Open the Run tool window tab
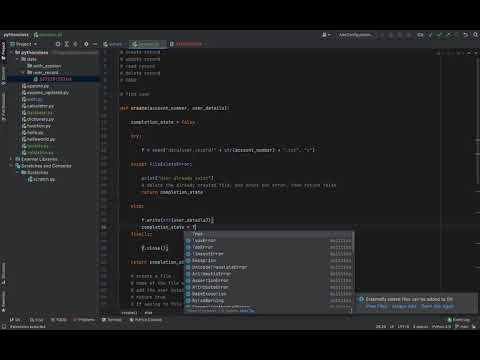 [x=37, y=320]
